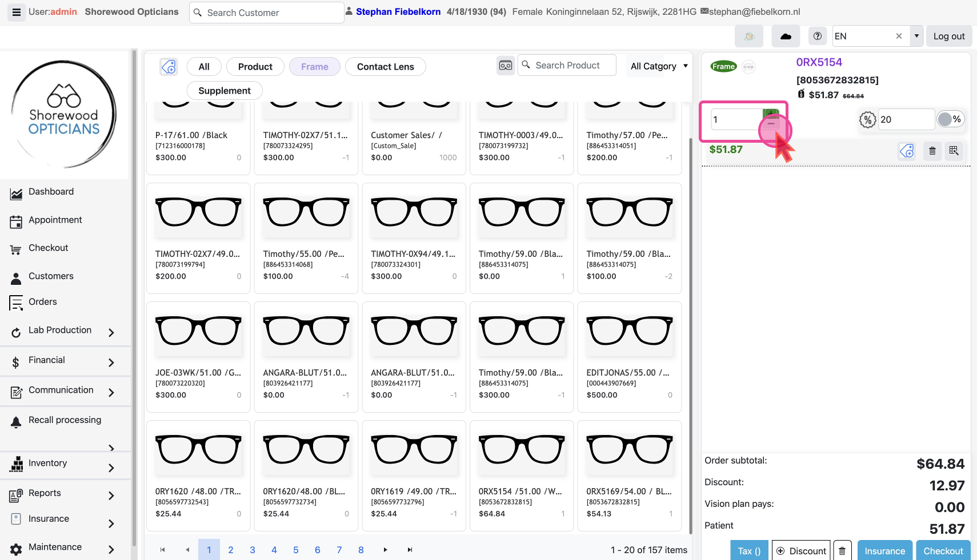Click the Insurance button under order totals

(x=884, y=551)
